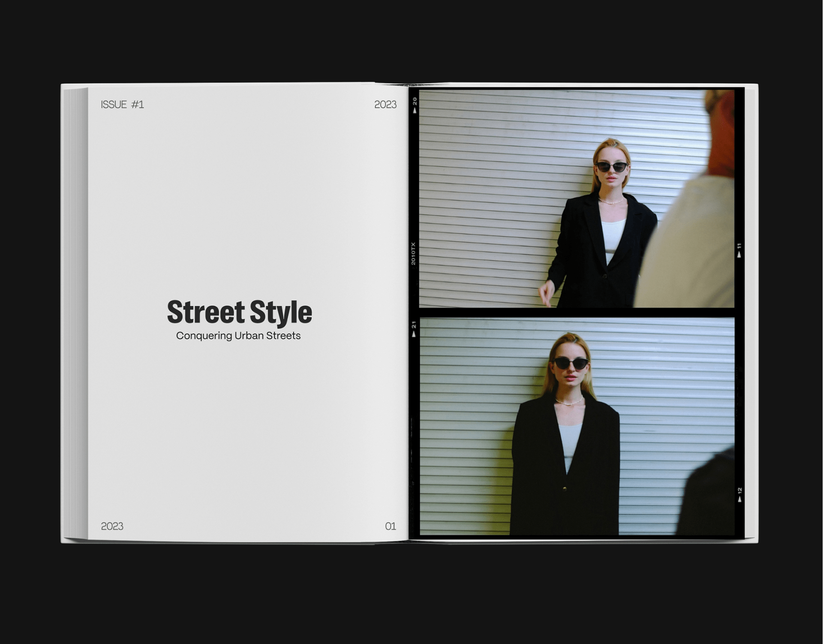Viewport: 823px width, 644px height.
Task: Click the 2023 text at top right of page
Action: point(385,105)
